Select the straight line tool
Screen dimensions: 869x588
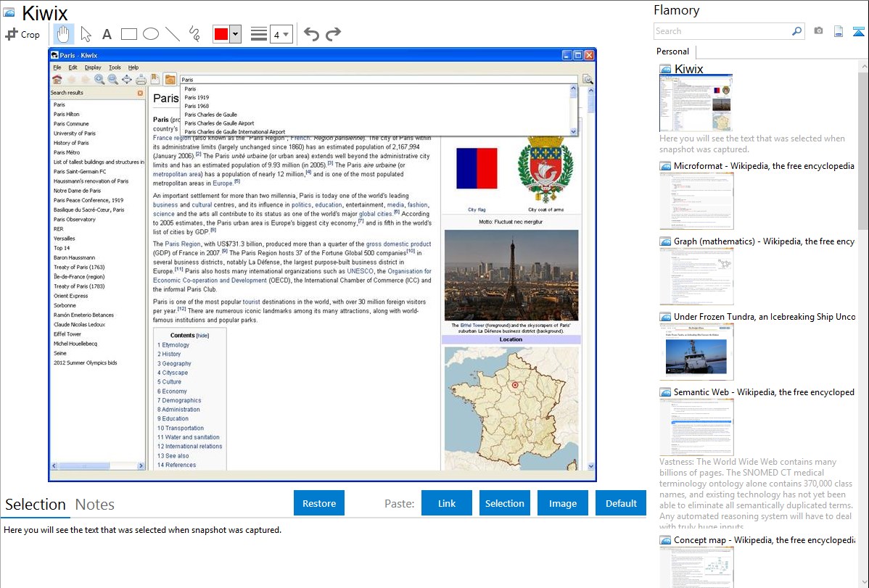point(173,34)
